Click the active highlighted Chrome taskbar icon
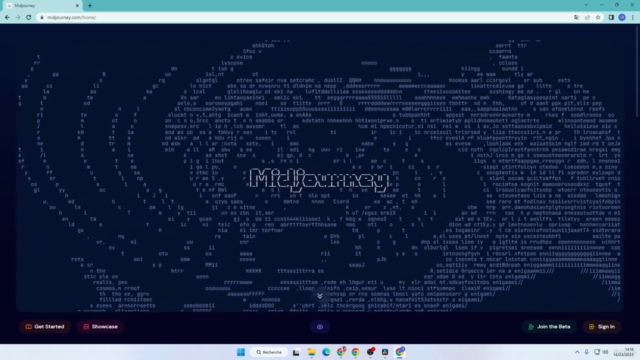The height and width of the screenshot is (360, 640). (400, 352)
